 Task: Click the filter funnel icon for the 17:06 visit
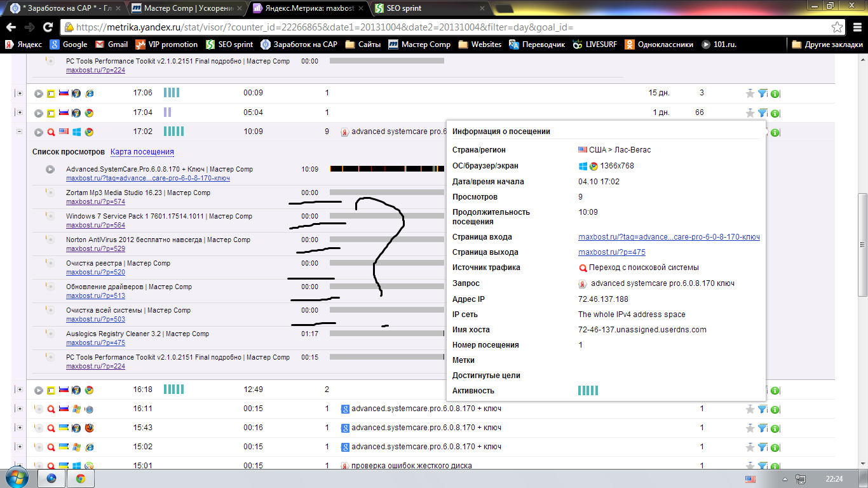pyautogui.click(x=763, y=93)
